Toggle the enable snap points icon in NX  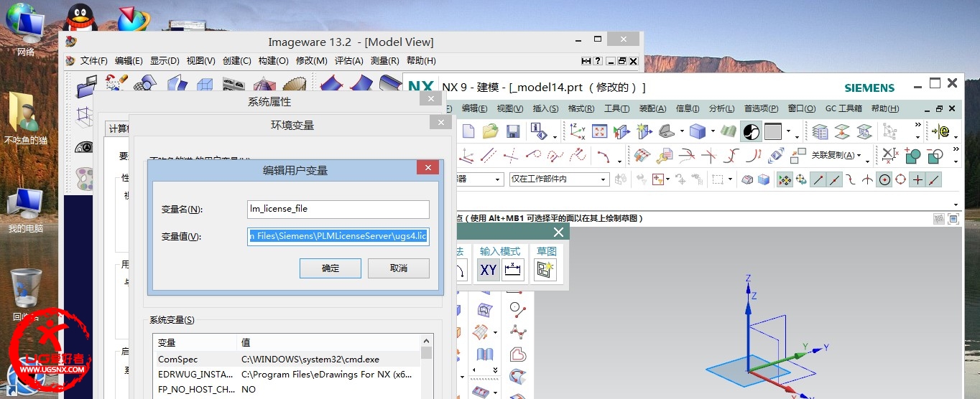pyautogui.click(x=785, y=179)
